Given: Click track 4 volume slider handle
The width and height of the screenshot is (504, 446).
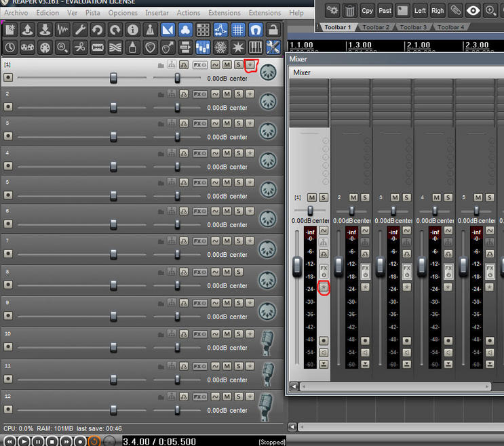Looking at the screenshot, I should [113, 166].
